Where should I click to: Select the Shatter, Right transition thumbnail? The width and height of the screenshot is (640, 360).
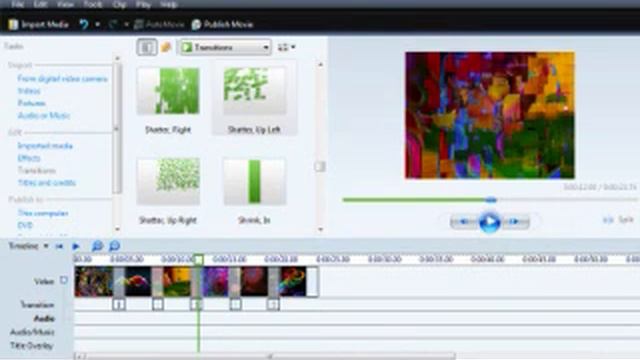(x=168, y=91)
